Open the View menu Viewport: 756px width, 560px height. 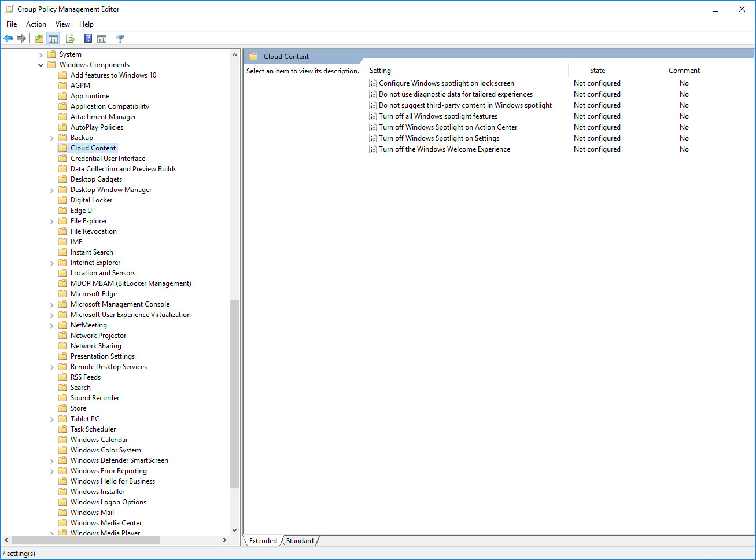[62, 24]
